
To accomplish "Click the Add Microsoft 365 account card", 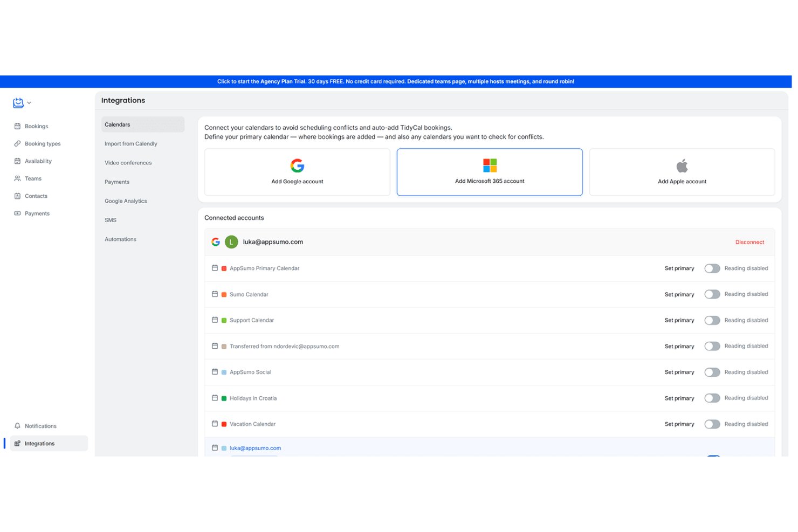I will point(490,172).
